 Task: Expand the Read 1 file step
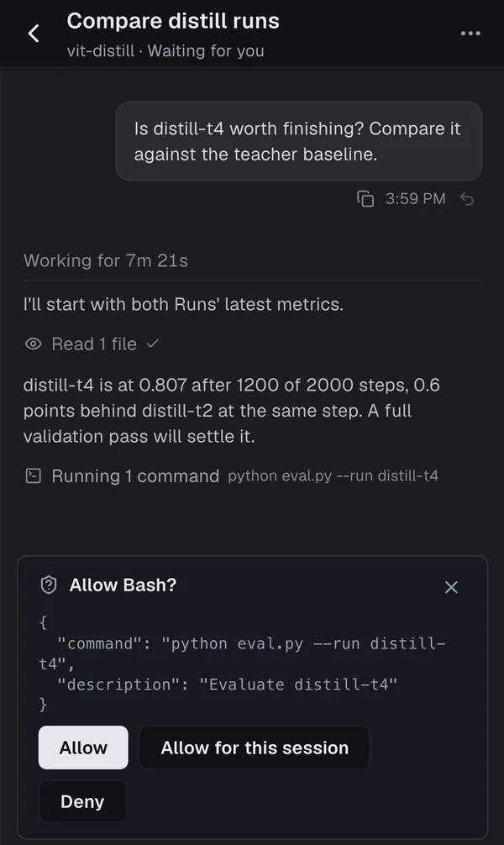tap(92, 344)
